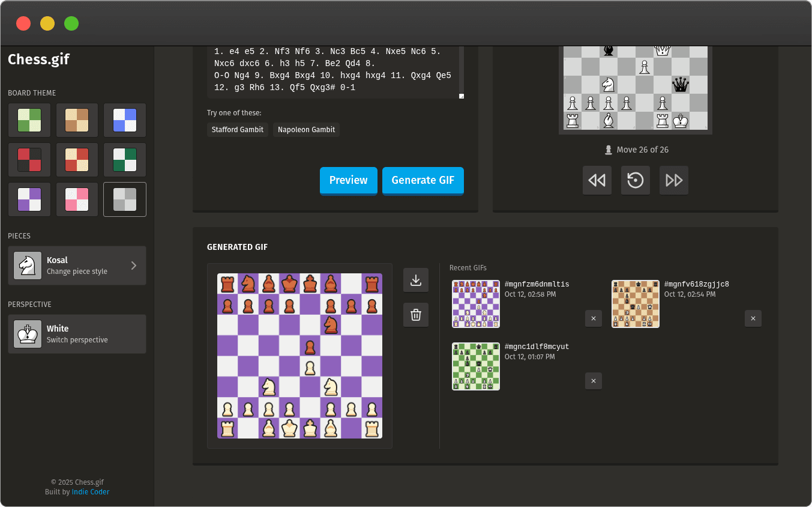Expand the Change piece style chevron
812x507 pixels.
pos(133,266)
